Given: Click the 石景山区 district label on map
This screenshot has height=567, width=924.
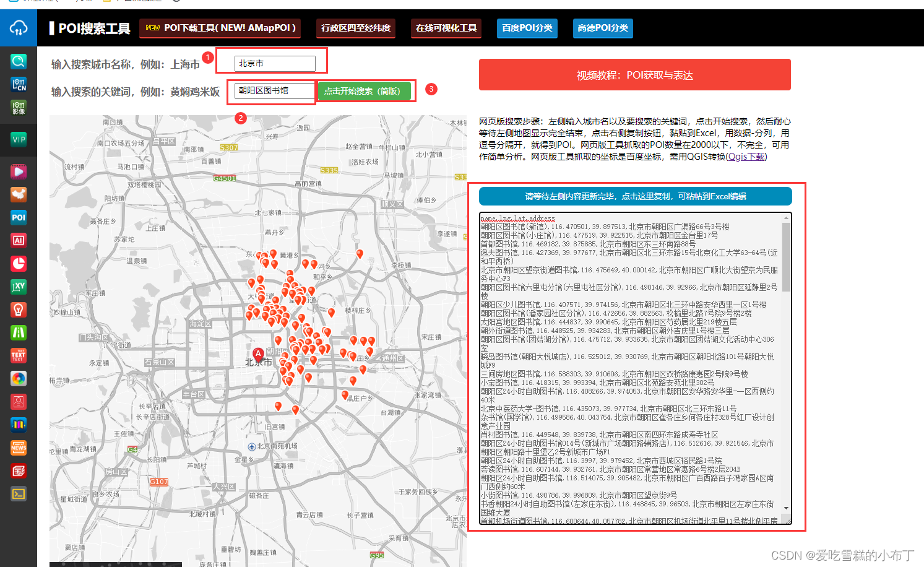Looking at the screenshot, I should click(160, 362).
